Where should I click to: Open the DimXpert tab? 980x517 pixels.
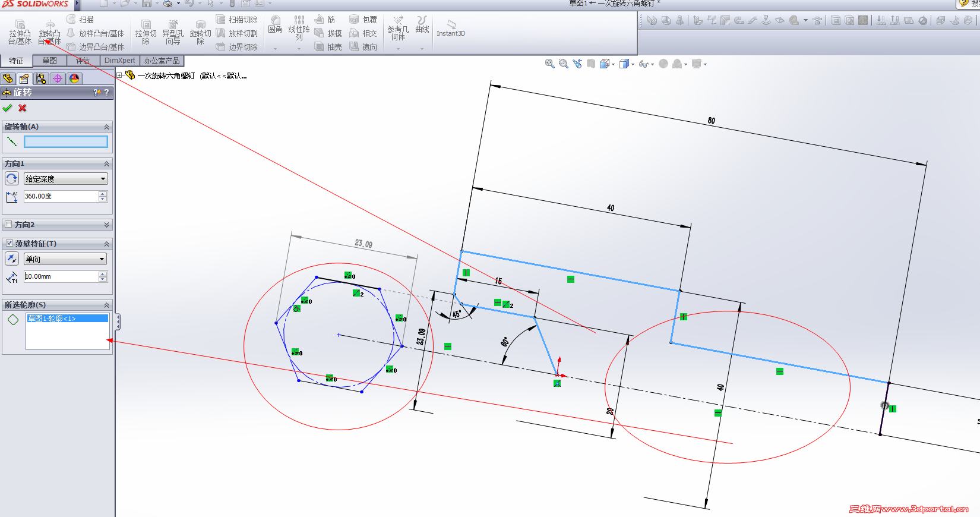point(120,61)
